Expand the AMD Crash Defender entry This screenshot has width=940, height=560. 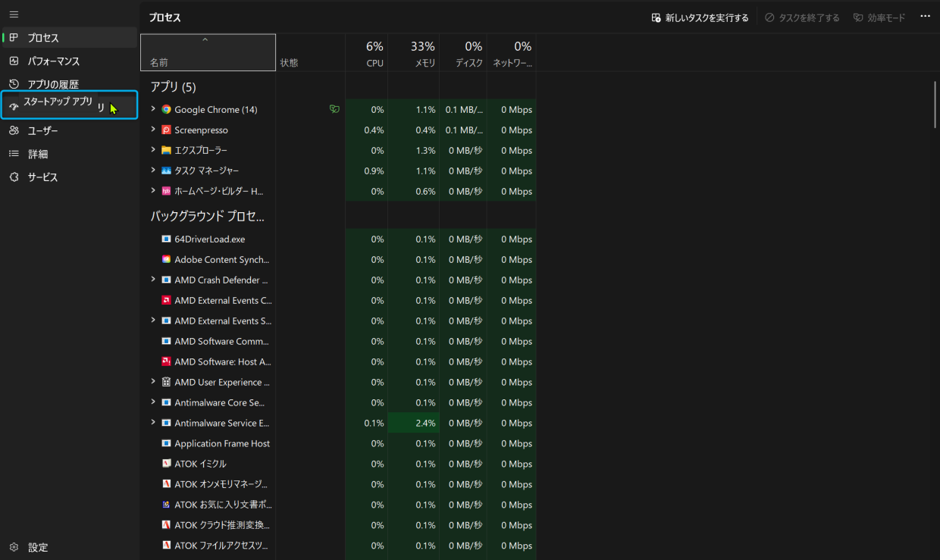pos(153,280)
